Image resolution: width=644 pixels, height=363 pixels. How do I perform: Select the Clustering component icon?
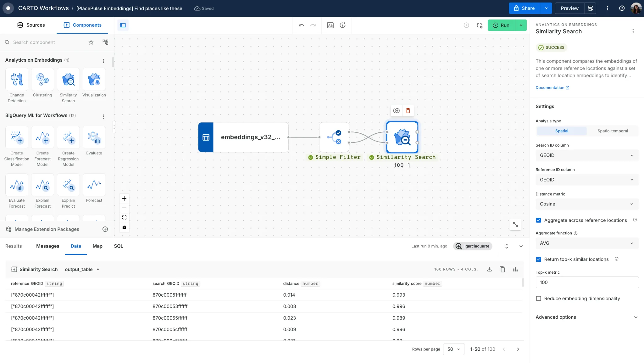(x=42, y=79)
